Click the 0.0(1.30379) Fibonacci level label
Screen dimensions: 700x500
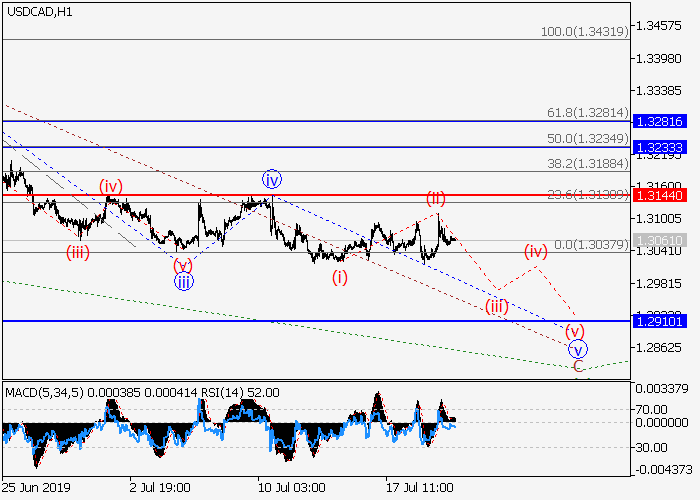pyautogui.click(x=590, y=244)
